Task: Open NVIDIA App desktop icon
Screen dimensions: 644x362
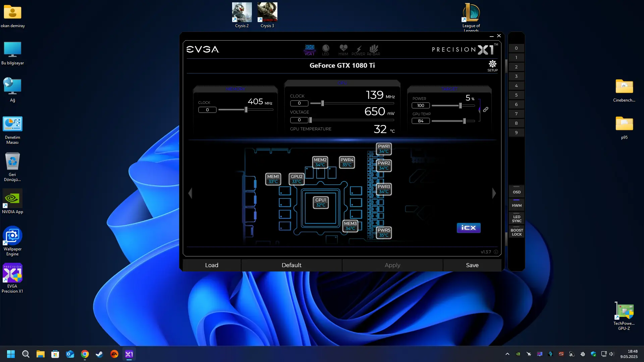Action: tap(12, 201)
